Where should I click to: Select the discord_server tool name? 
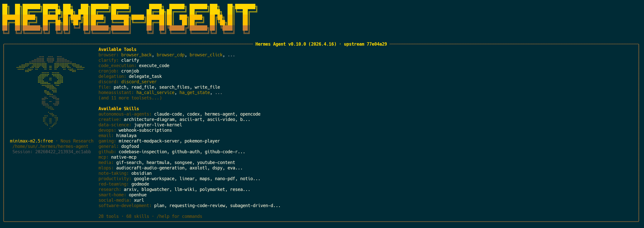[x=139, y=82]
